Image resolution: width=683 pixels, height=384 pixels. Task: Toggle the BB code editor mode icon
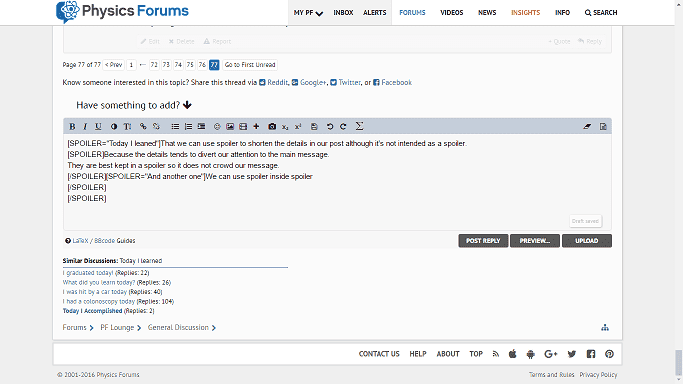point(603,127)
